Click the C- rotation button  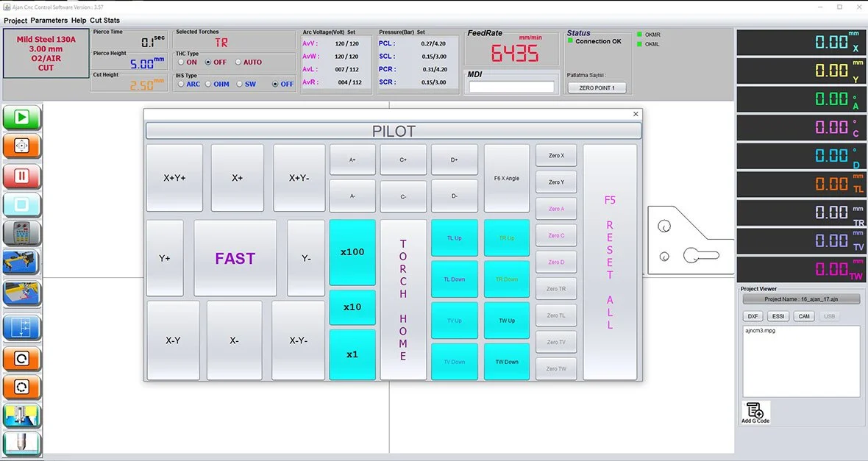point(403,196)
